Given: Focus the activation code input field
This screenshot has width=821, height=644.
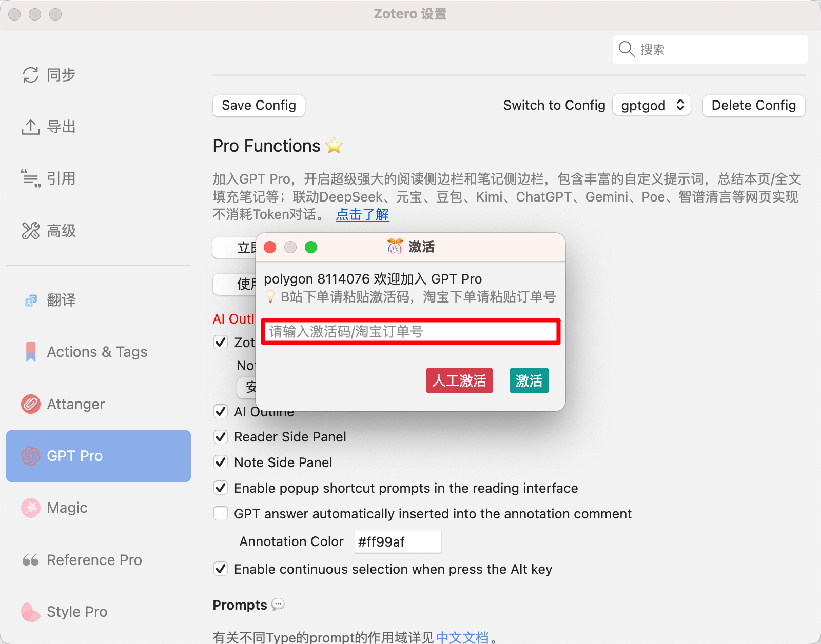Looking at the screenshot, I should coord(411,332).
